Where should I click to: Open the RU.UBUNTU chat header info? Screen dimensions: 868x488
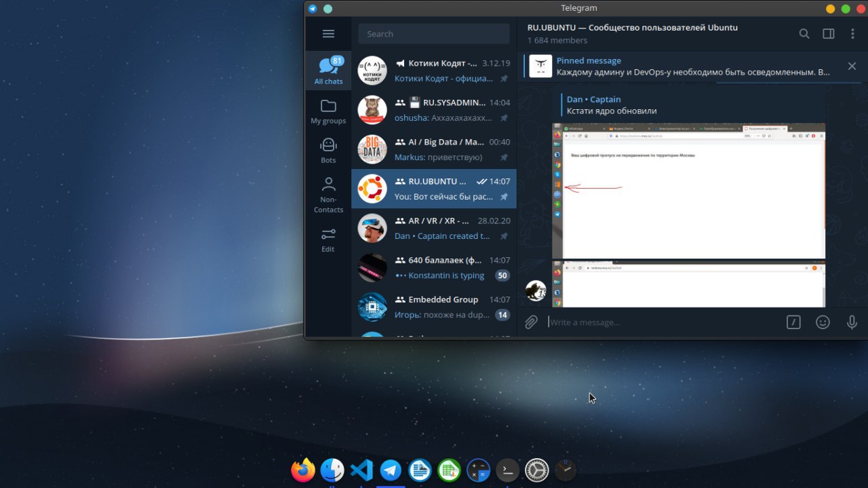click(632, 34)
